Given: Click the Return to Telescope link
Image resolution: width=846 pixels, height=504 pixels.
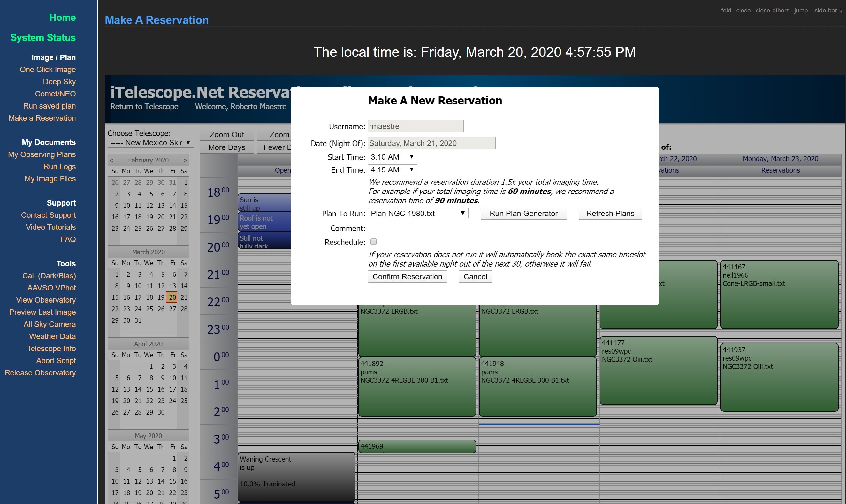Looking at the screenshot, I should pyautogui.click(x=144, y=106).
